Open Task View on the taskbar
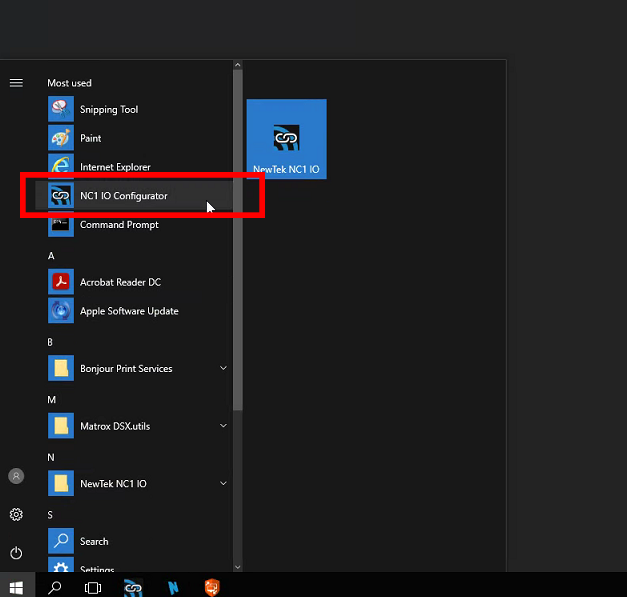The width and height of the screenshot is (627, 597). point(93,587)
